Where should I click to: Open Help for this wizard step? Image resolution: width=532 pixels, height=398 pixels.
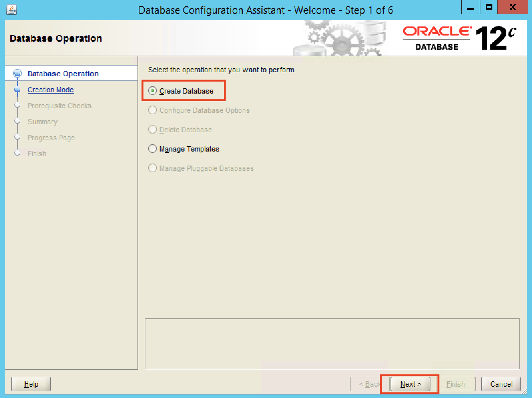[31, 384]
